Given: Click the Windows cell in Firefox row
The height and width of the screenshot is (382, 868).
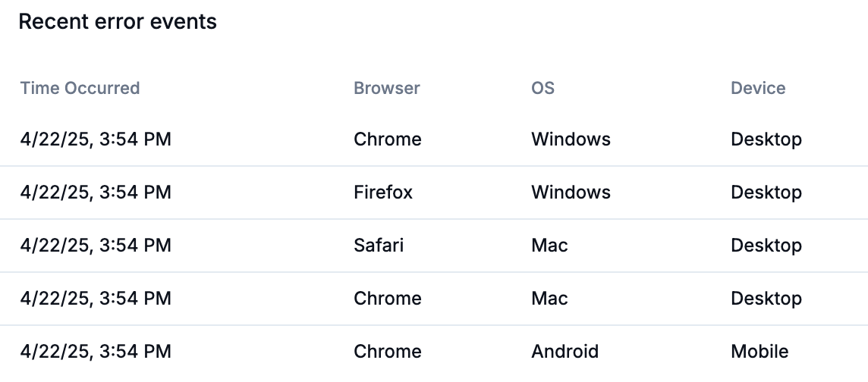Looking at the screenshot, I should 571,193.
